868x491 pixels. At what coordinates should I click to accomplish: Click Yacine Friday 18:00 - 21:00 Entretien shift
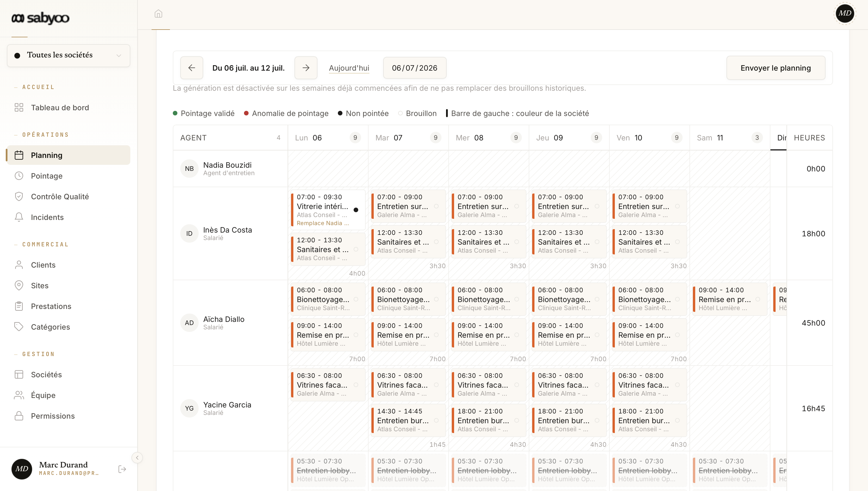649,420
